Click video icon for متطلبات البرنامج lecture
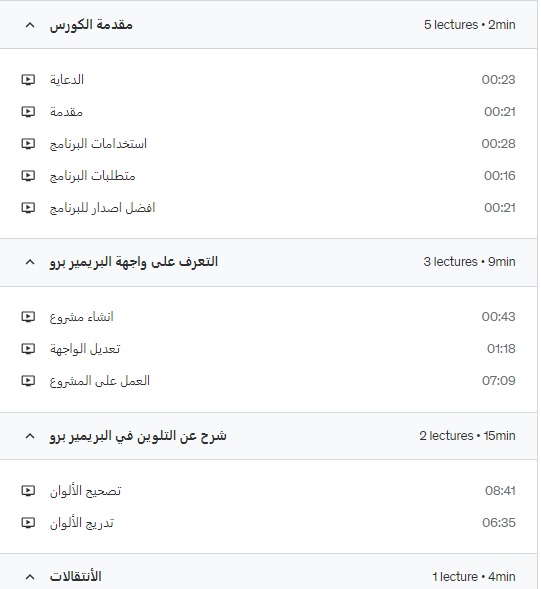The image size is (541, 589). click(x=28, y=175)
